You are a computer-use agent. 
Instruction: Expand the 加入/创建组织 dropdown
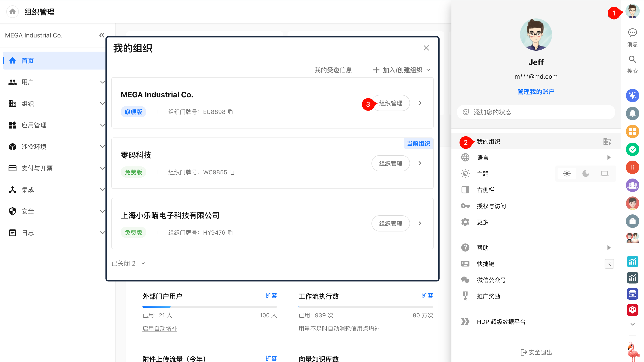[x=402, y=70]
